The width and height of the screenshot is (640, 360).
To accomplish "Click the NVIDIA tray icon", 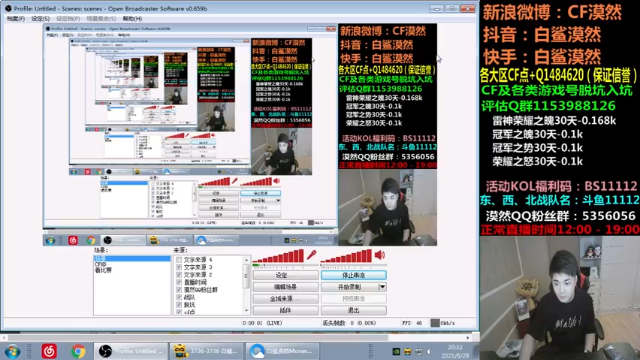I will [396, 351].
